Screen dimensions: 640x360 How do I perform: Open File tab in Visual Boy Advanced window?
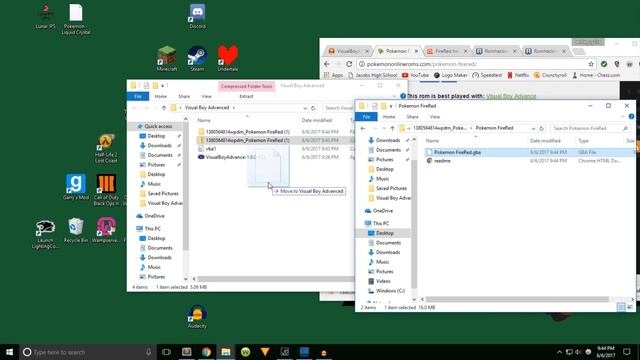[138, 96]
